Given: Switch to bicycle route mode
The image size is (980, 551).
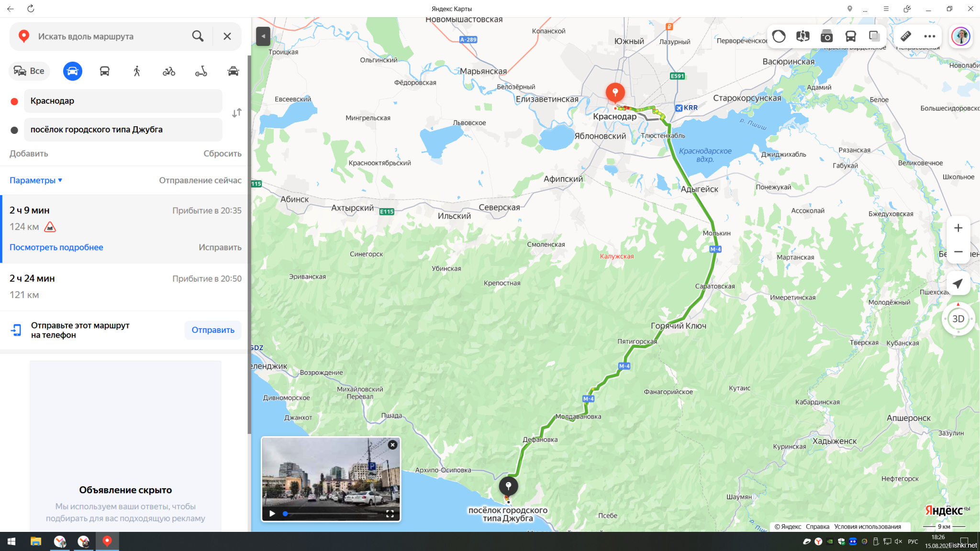Looking at the screenshot, I should [x=169, y=71].
